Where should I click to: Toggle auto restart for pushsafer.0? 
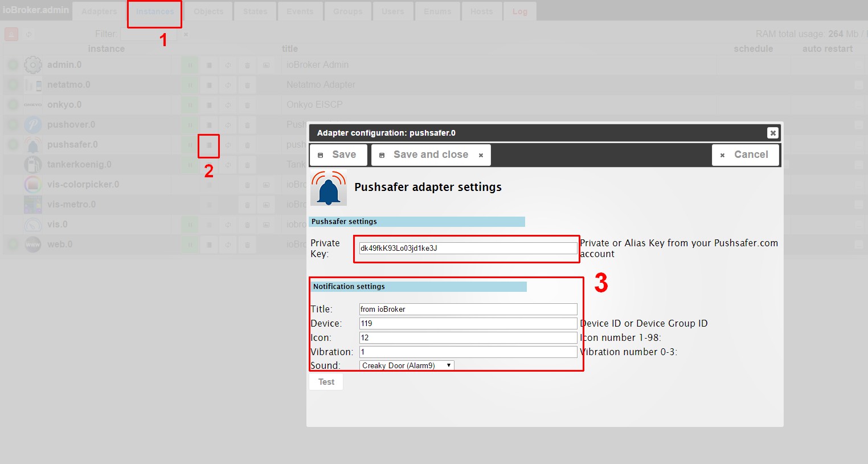click(x=858, y=145)
